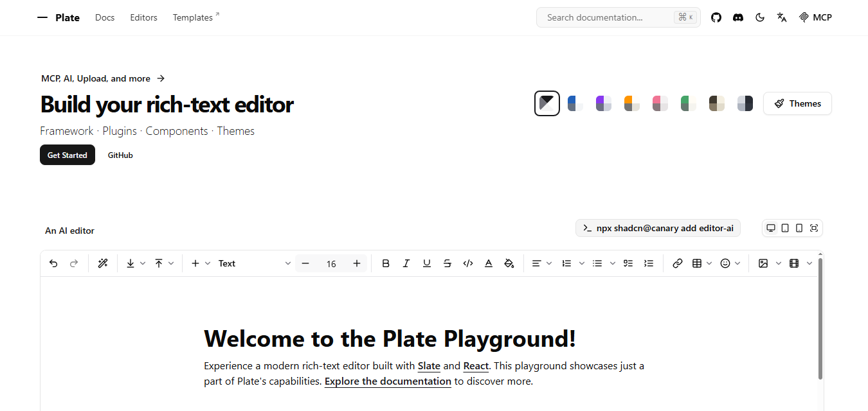
Task: Click the insert plus icon
Action: coord(195,263)
